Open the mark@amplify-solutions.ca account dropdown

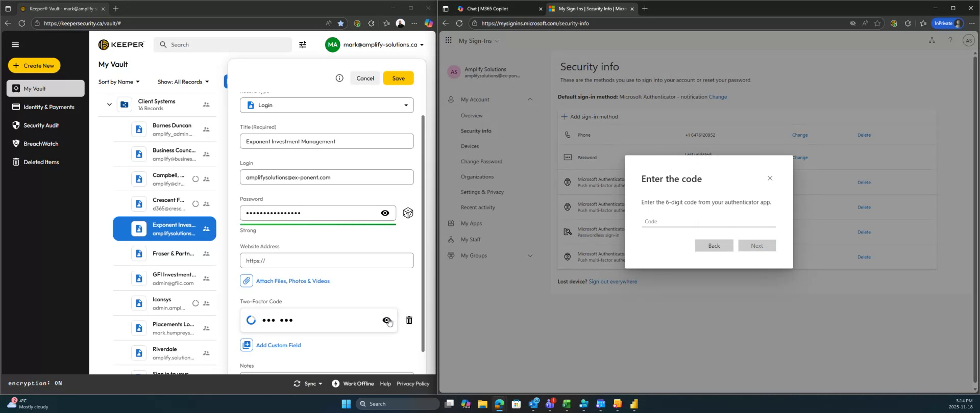point(375,45)
